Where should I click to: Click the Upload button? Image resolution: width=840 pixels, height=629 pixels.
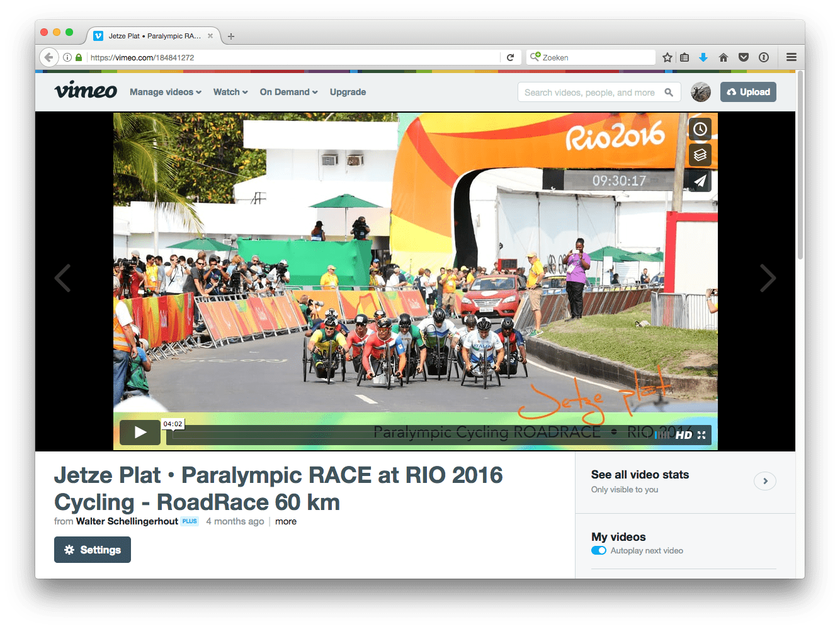click(748, 92)
